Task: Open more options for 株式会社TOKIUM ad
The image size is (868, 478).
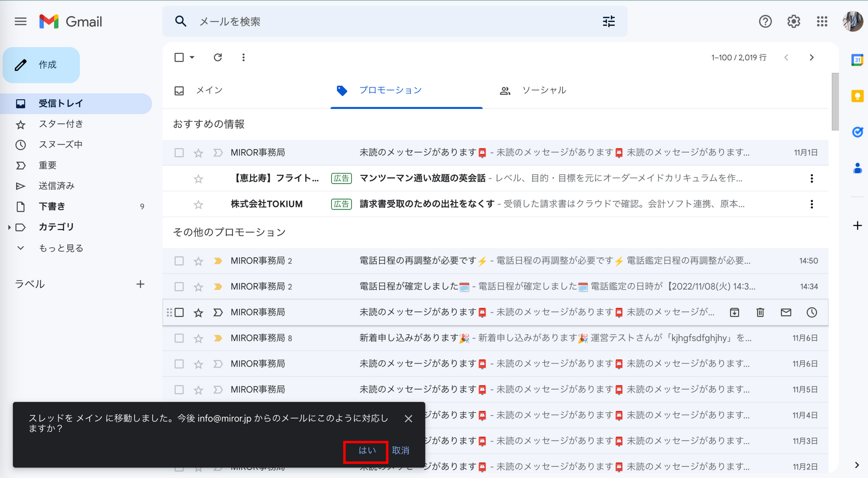Action: point(812,204)
